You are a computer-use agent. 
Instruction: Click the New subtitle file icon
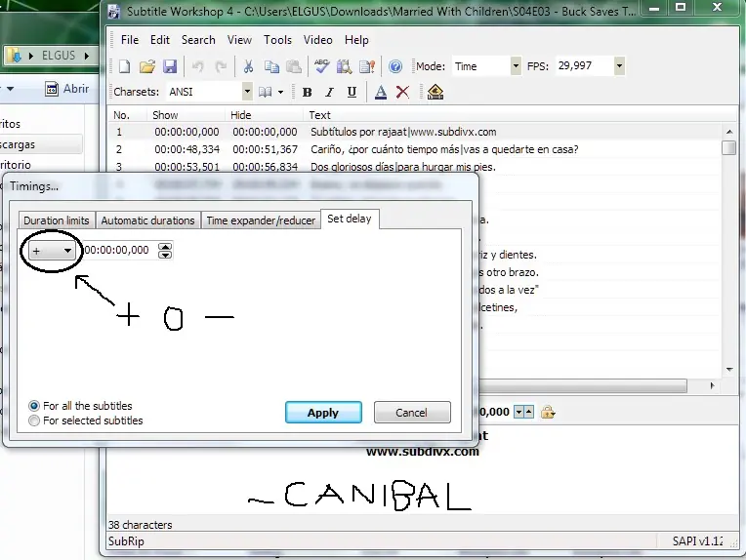(x=124, y=66)
